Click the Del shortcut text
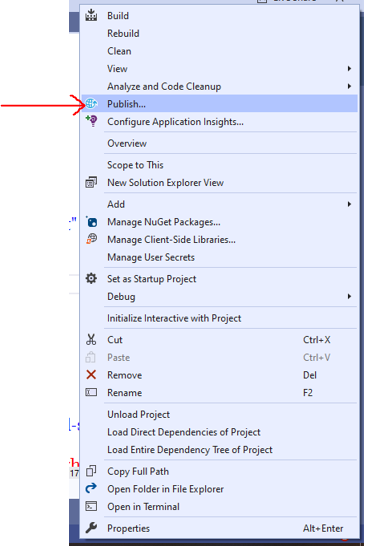 [310, 375]
